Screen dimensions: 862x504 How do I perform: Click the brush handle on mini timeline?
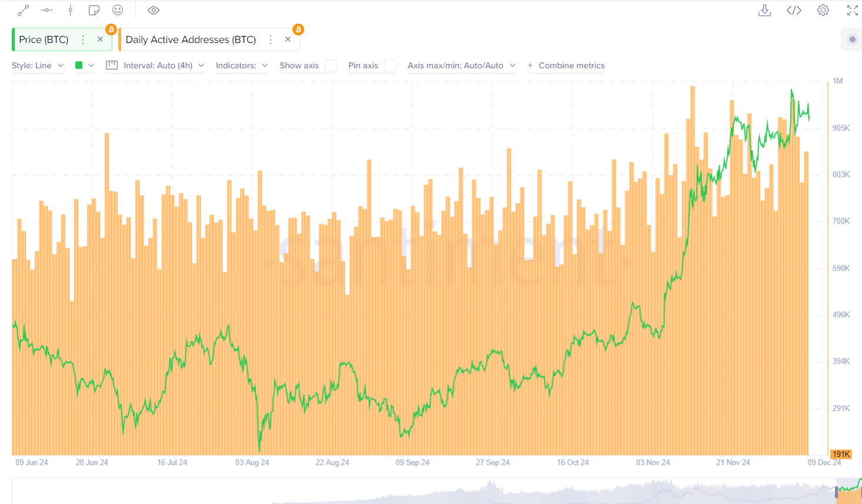click(836, 493)
